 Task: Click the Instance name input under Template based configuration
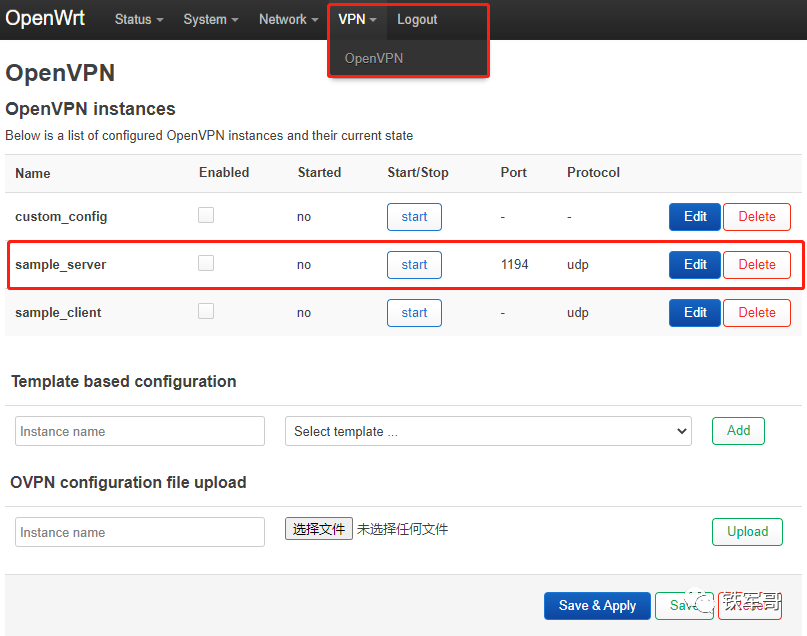[x=139, y=431]
